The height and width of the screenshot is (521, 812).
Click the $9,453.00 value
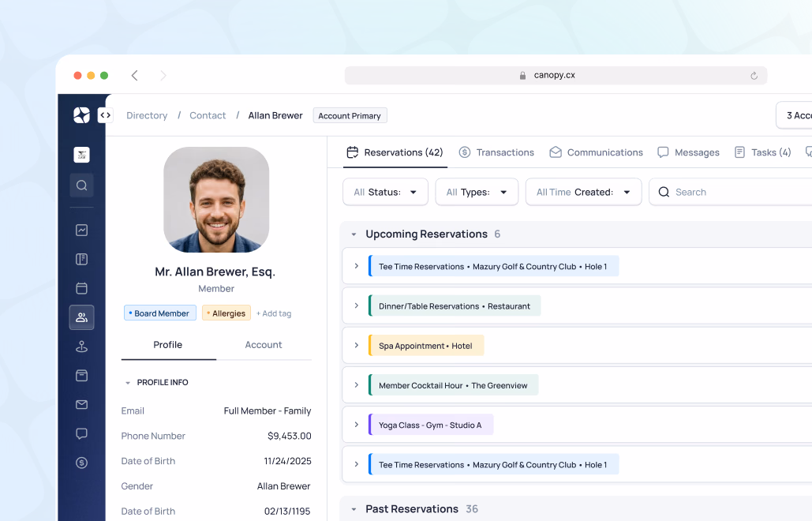(290, 436)
